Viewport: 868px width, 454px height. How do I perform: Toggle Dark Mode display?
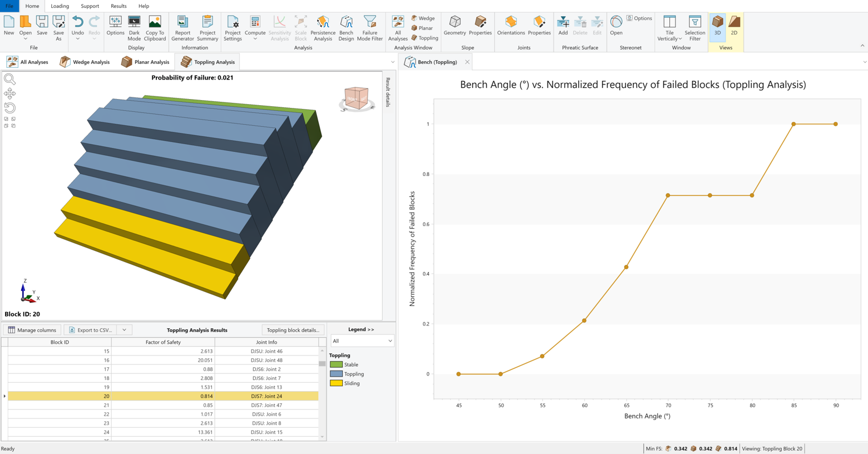[x=134, y=28]
